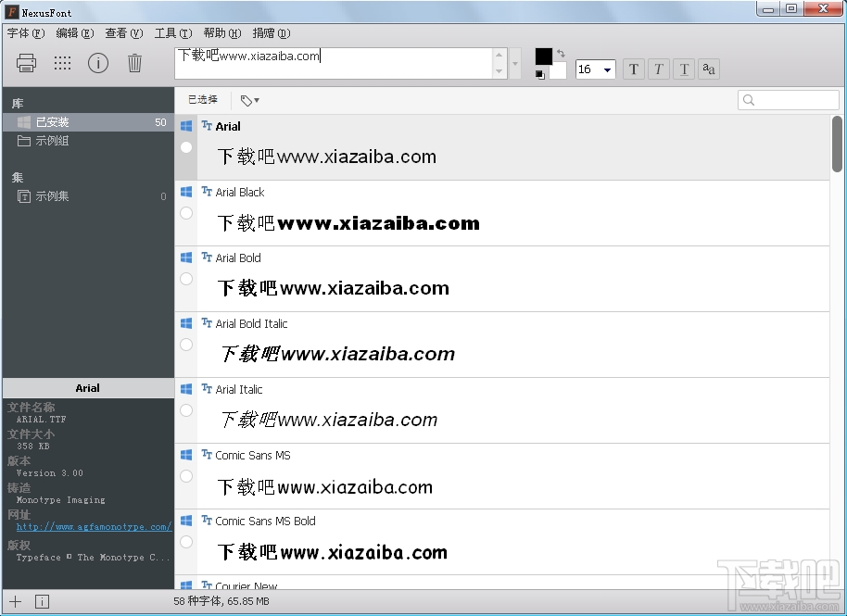Open the 编辑(E) menu
847x616 pixels.
(x=75, y=33)
